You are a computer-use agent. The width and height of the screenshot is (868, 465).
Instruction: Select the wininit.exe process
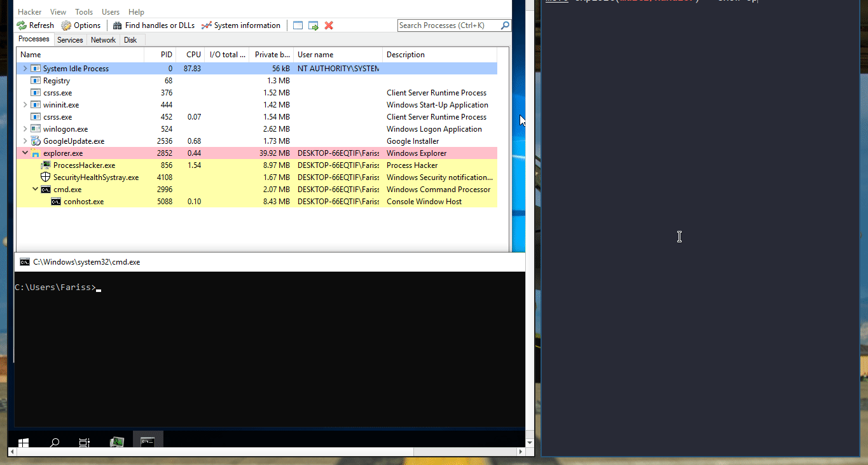[257, 105]
